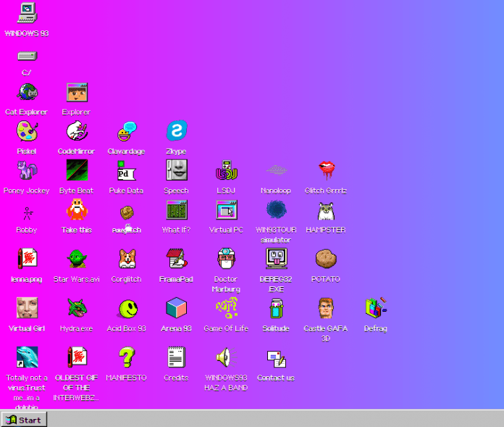Open Virtual PC
The height and width of the screenshot is (427, 504).
[227, 210]
